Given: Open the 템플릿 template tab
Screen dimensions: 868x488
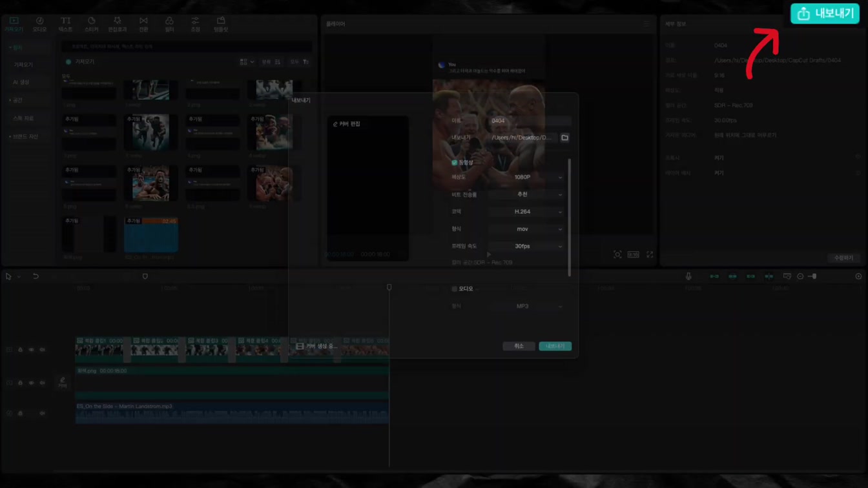Looking at the screenshot, I should pos(221,25).
